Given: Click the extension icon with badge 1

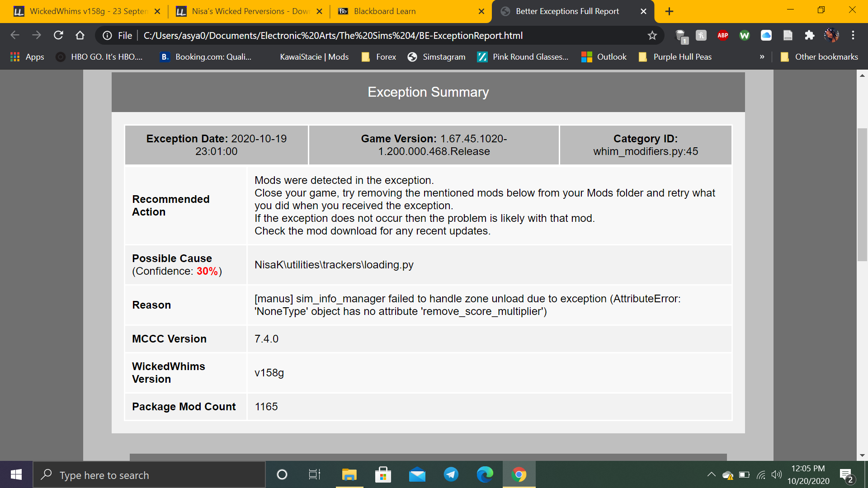Looking at the screenshot, I should coord(681,36).
